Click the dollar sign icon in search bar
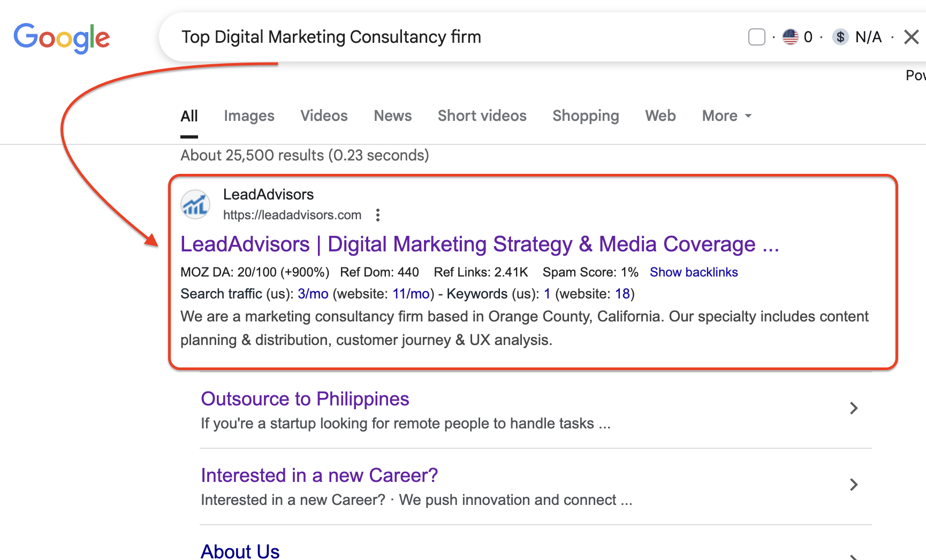 coord(840,37)
